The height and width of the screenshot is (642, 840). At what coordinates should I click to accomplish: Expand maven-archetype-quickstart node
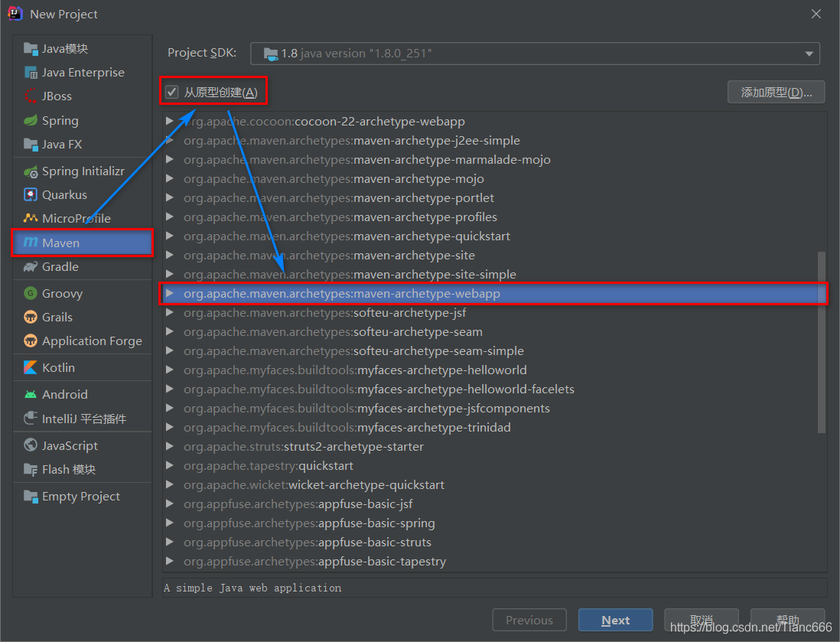click(170, 236)
